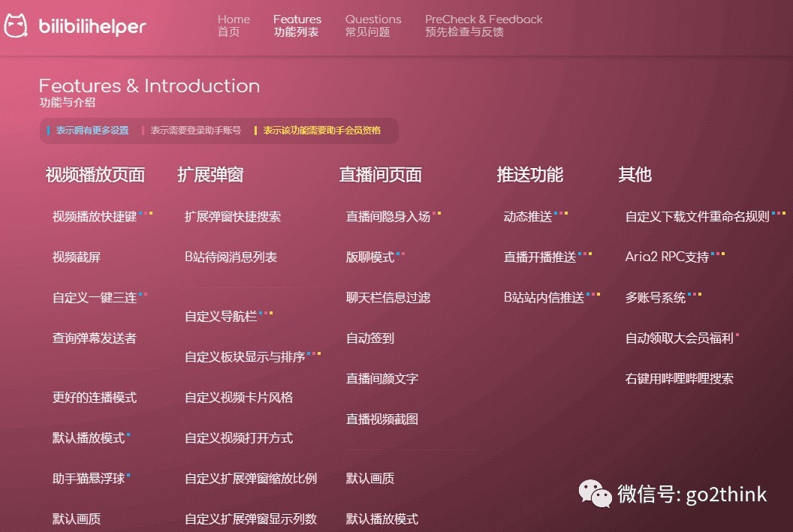Open 自动领取大会员福利 feature
Image resolution: width=793 pixels, height=532 pixels.
678,338
